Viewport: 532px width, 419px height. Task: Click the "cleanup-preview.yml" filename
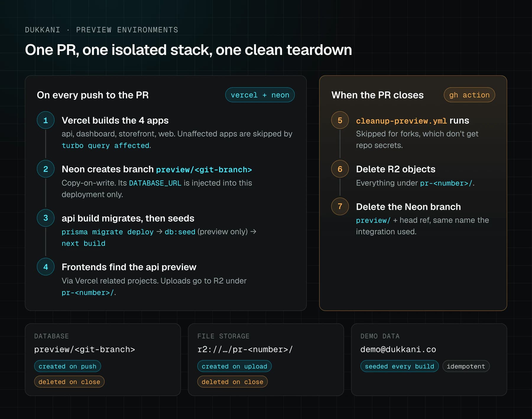(x=401, y=121)
